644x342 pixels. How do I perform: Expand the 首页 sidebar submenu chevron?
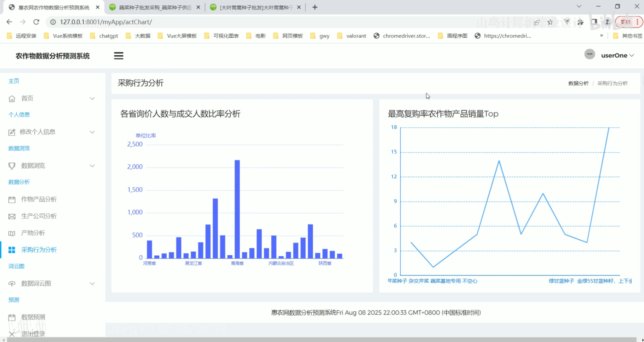[x=92, y=98]
